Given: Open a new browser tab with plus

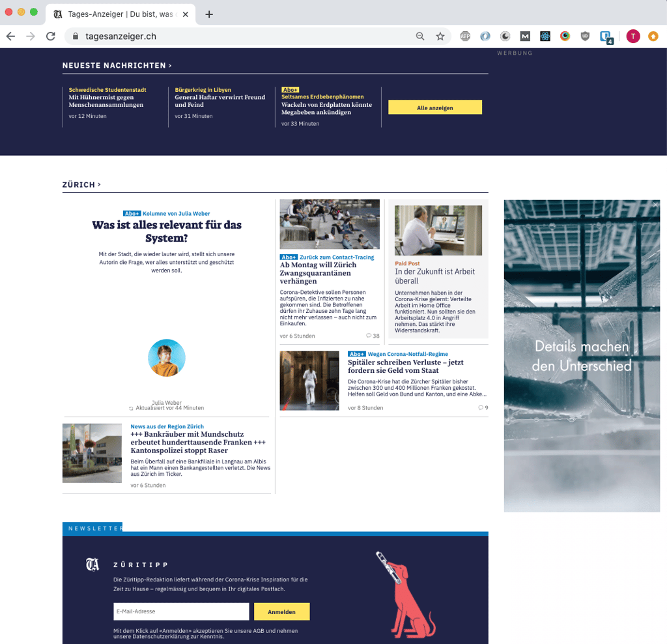Looking at the screenshot, I should (209, 14).
